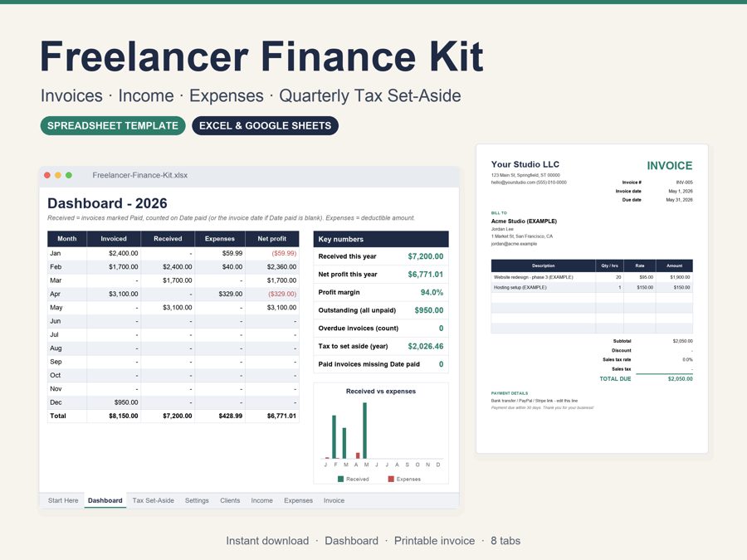Click Apr invoiced value $3,100.00
747x560 pixels.
[x=124, y=294]
